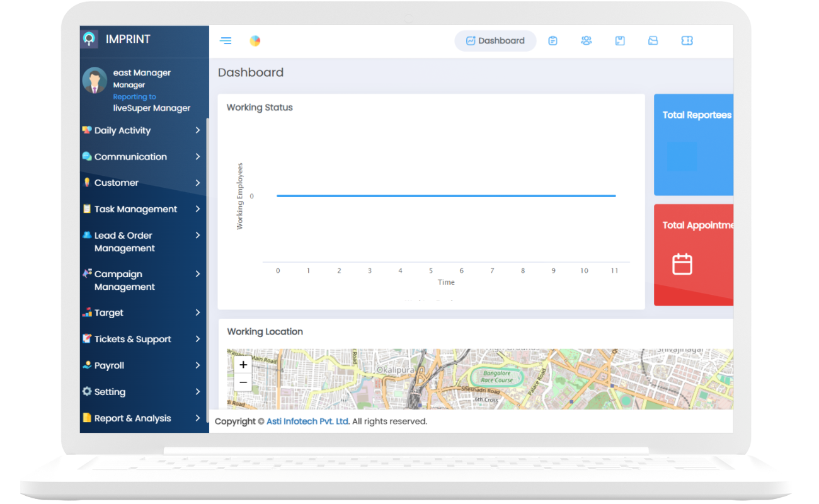The width and height of the screenshot is (819, 504).
Task: Expand Lead & Order Management chevron
Action: click(x=198, y=235)
